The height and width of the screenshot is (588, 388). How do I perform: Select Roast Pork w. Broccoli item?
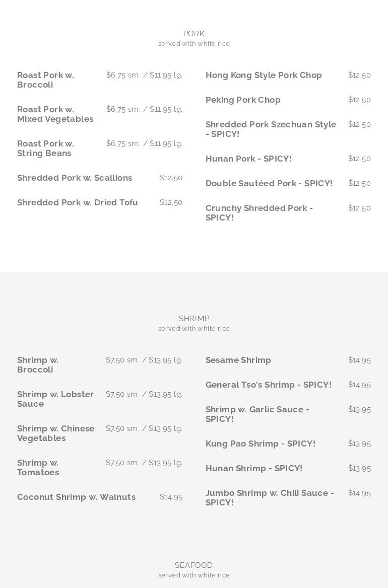[45, 80]
